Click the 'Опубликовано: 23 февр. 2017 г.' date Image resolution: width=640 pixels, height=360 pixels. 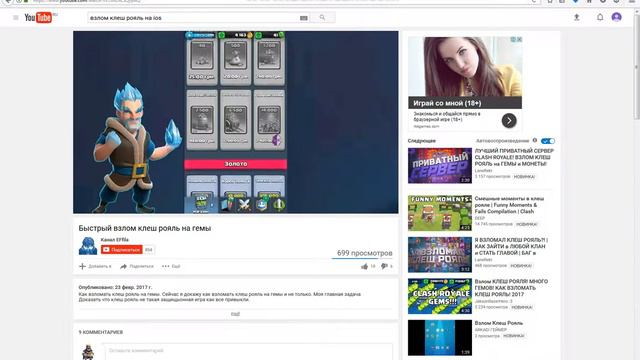pos(115,287)
